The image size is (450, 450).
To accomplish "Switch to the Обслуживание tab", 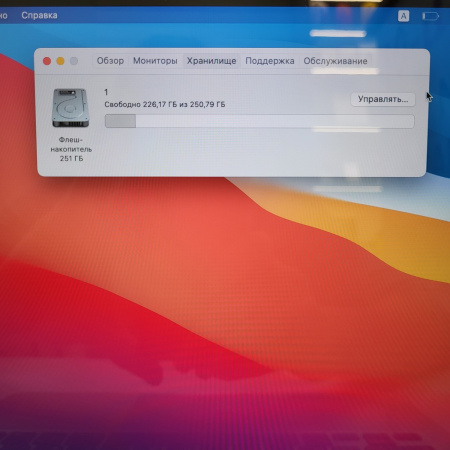I will coord(335,61).
